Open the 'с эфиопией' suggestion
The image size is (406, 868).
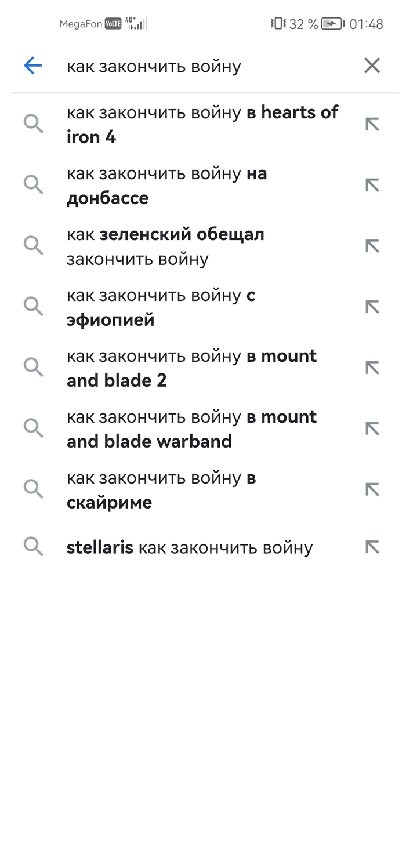(161, 307)
